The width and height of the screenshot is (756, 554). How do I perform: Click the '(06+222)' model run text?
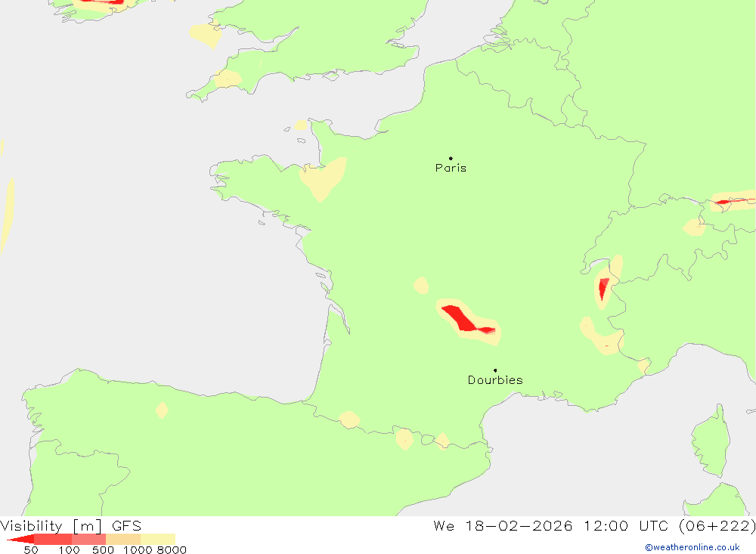point(717,525)
